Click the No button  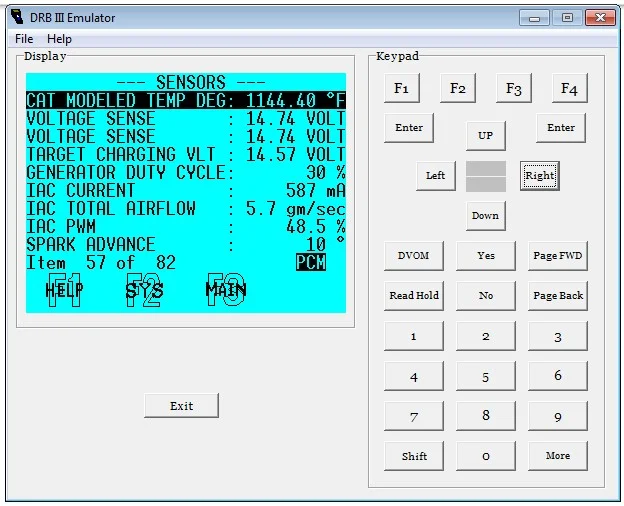[486, 296]
